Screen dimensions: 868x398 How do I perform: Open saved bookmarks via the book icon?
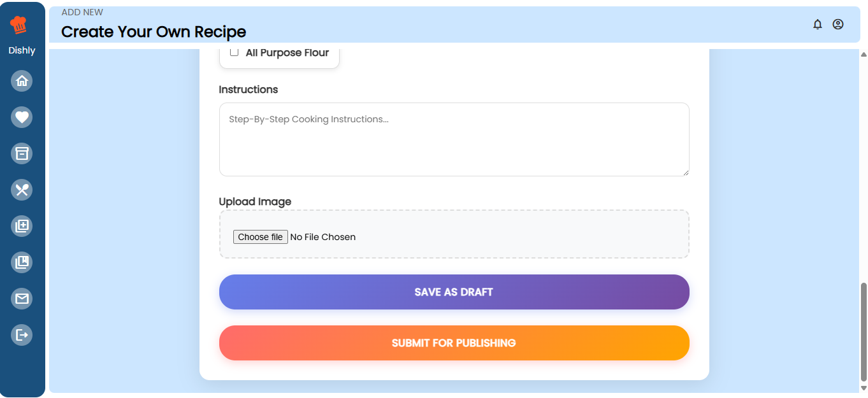click(x=22, y=262)
